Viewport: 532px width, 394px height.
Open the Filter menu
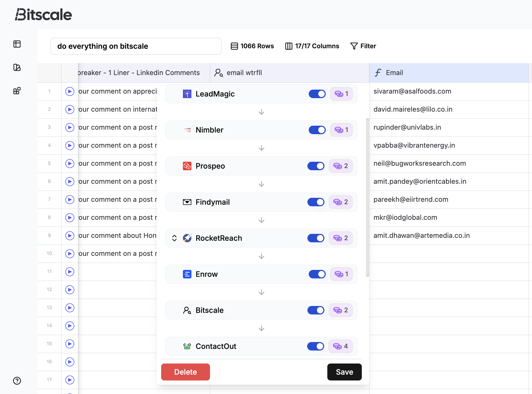point(363,46)
